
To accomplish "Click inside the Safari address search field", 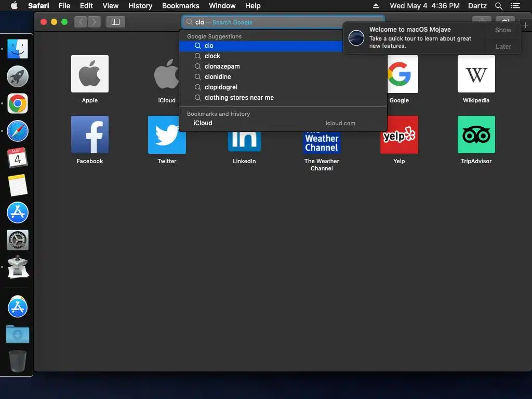I will click(283, 22).
